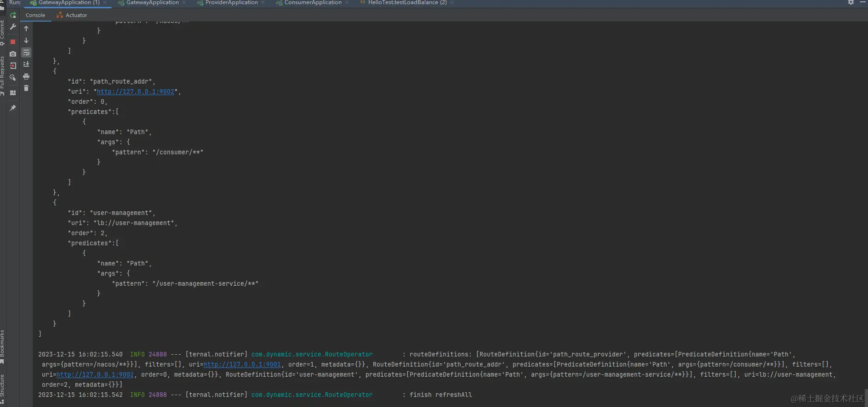868x407 pixels.
Task: Open the http://127.0.0.1:9002 link in the log line
Action: click(95, 374)
